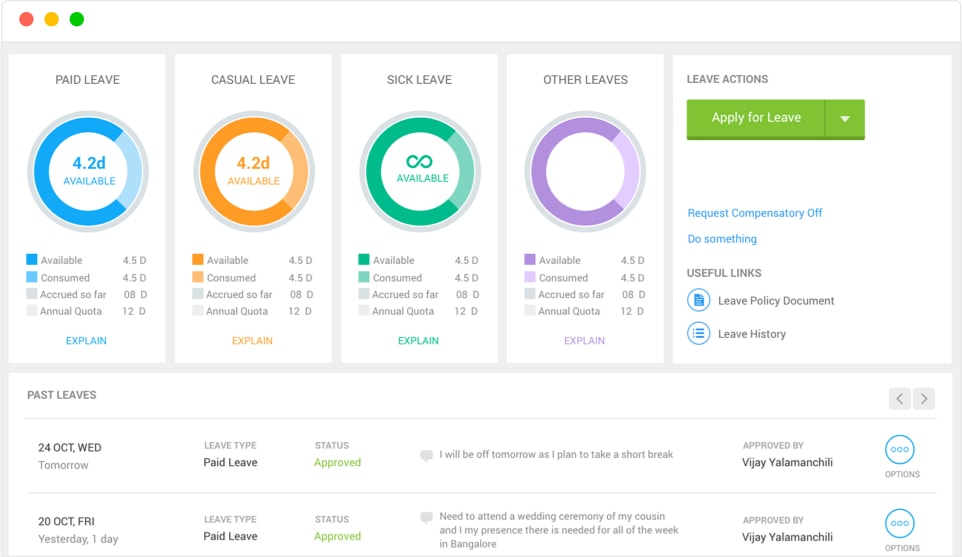The width and height of the screenshot is (962, 557).
Task: Click the blue Available swatch in Paid Leave
Action: coord(32,260)
